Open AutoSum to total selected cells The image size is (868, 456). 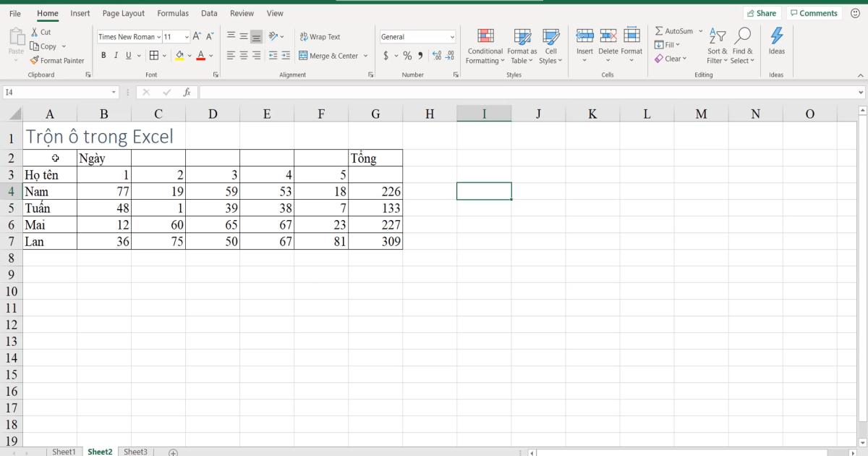(x=675, y=31)
